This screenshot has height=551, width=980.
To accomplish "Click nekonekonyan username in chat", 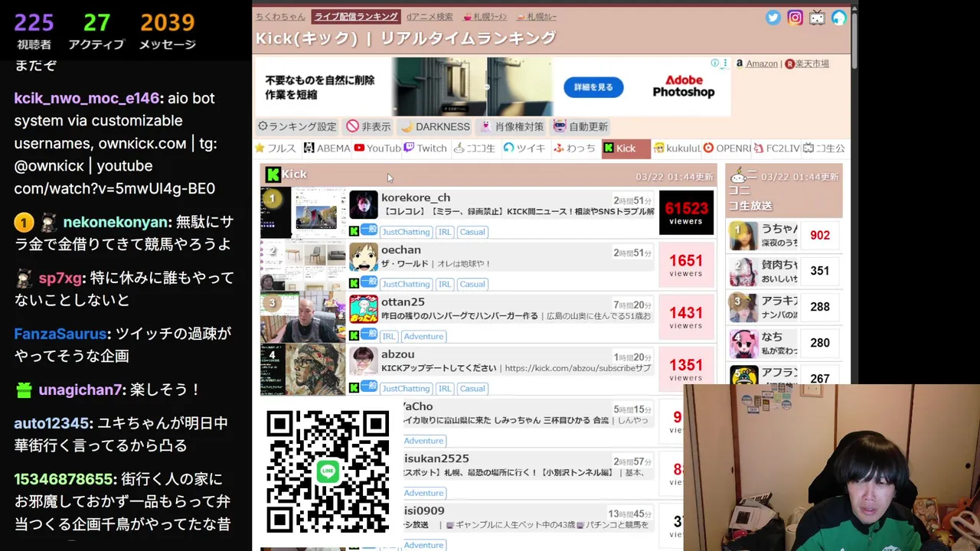I will pyautogui.click(x=116, y=222).
